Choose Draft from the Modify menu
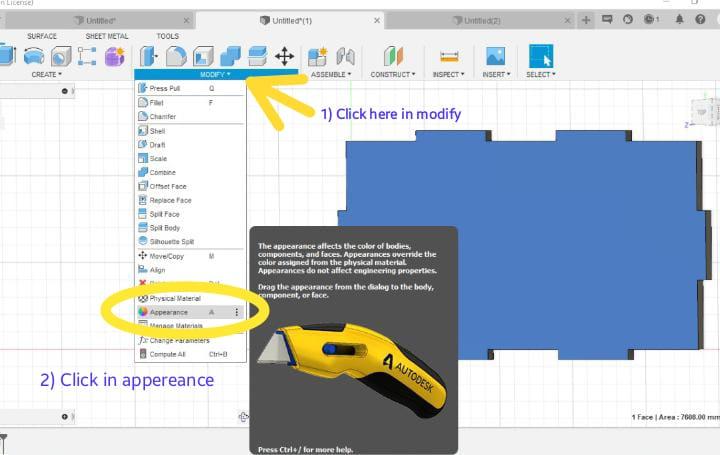720x455 pixels. click(x=190, y=145)
